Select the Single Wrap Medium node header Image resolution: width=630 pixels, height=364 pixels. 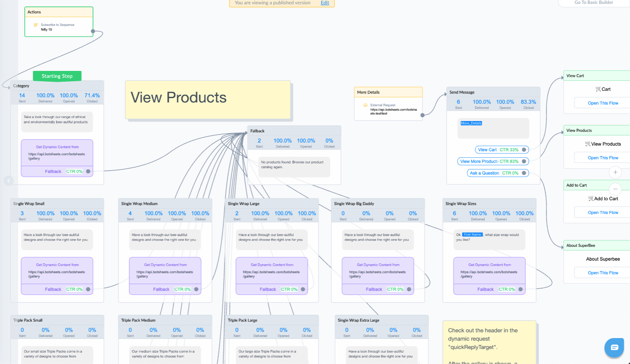click(x=165, y=204)
